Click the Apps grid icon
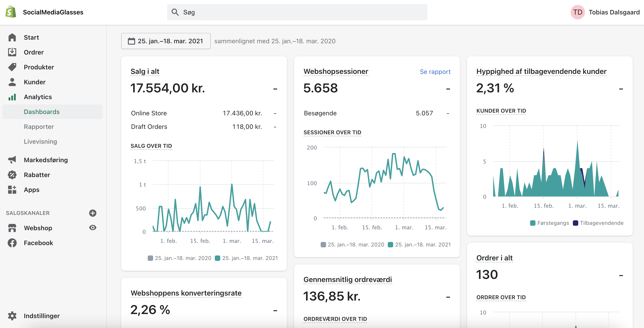This screenshot has width=644, height=328. [12, 190]
